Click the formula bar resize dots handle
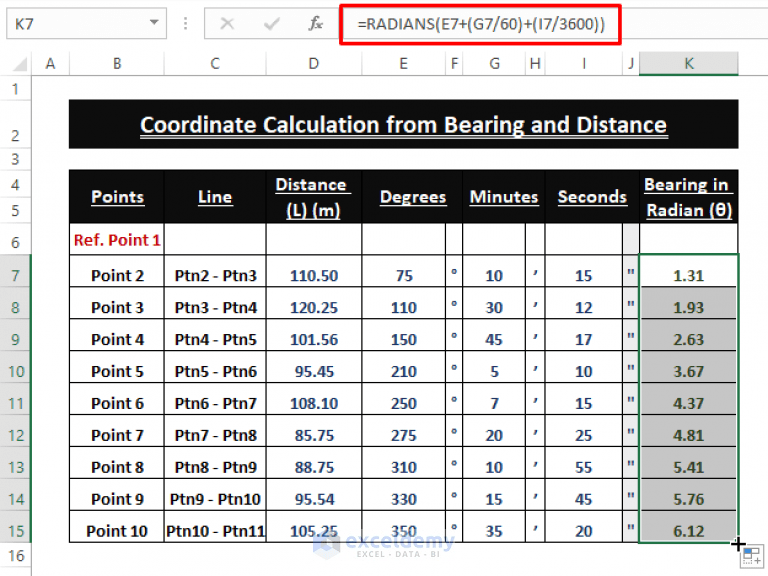768x576 pixels. [x=185, y=23]
